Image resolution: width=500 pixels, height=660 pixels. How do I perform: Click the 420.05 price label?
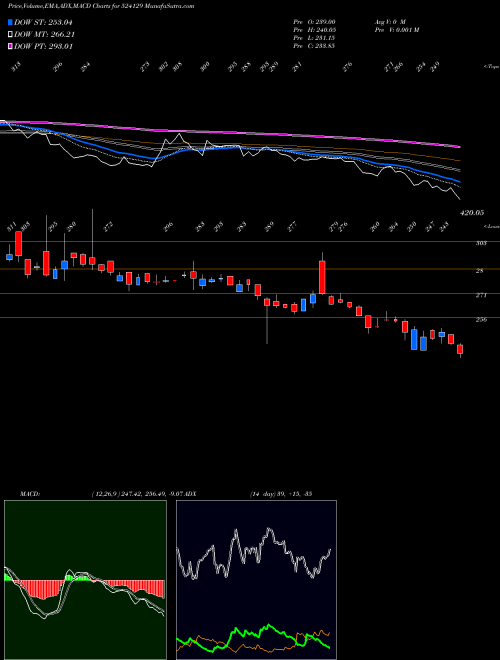(471, 213)
